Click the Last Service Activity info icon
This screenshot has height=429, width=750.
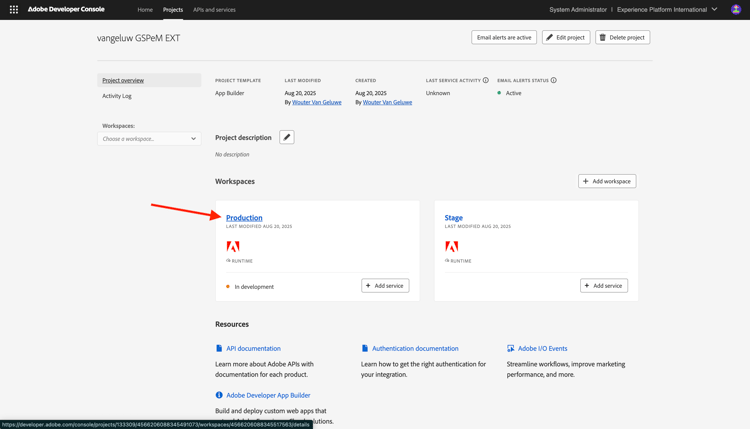coord(485,80)
